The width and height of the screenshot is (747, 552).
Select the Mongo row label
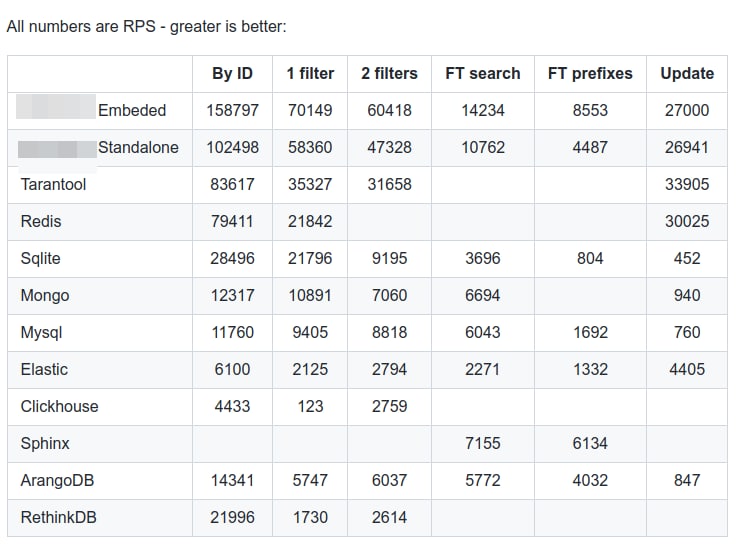[44, 295]
